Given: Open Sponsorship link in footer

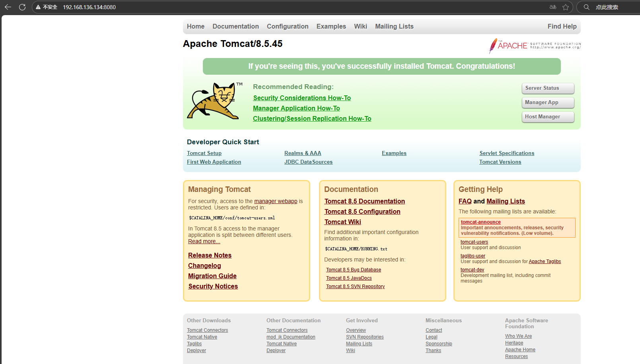Looking at the screenshot, I should (x=439, y=344).
